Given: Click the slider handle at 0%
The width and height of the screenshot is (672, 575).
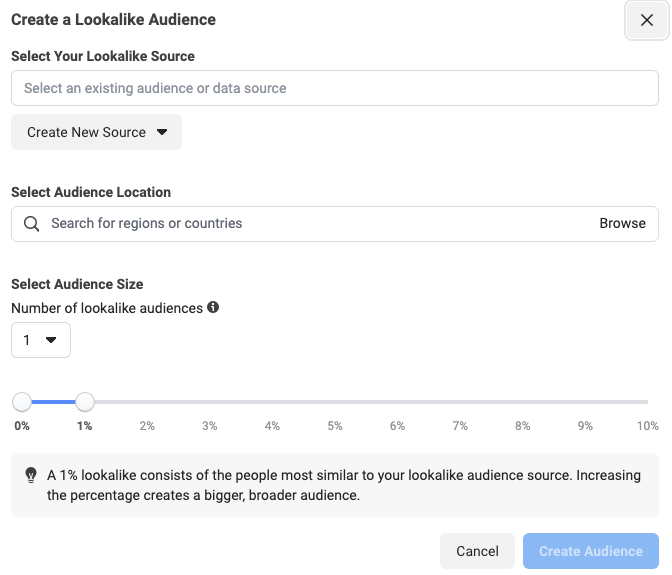Looking at the screenshot, I should point(22,402).
